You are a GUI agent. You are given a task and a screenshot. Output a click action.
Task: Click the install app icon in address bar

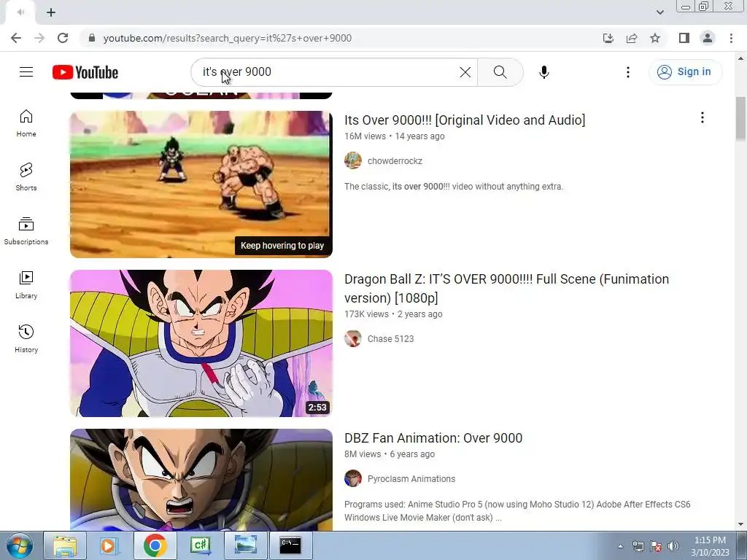pyautogui.click(x=608, y=38)
